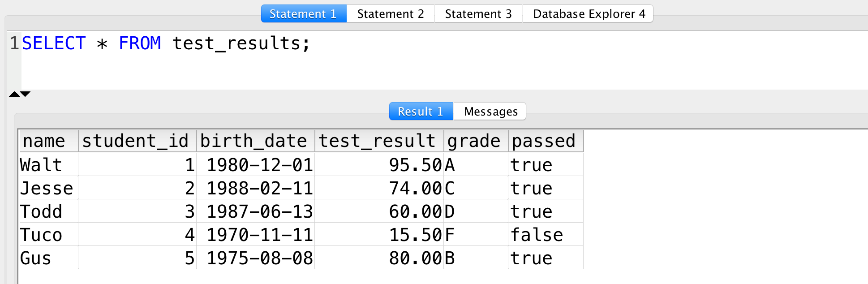Sort by the passed column header
Viewport: 868px width, 284px height.
point(546,141)
